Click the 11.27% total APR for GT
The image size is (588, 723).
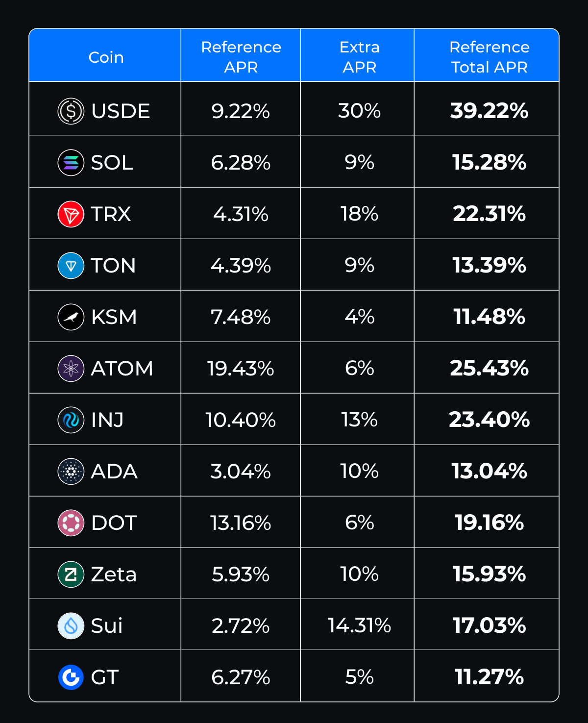pyautogui.click(x=489, y=677)
